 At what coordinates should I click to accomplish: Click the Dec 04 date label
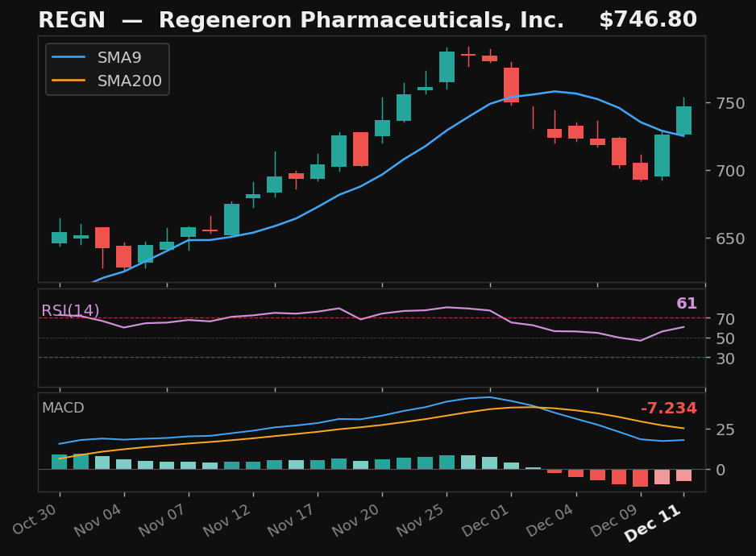[551, 521]
